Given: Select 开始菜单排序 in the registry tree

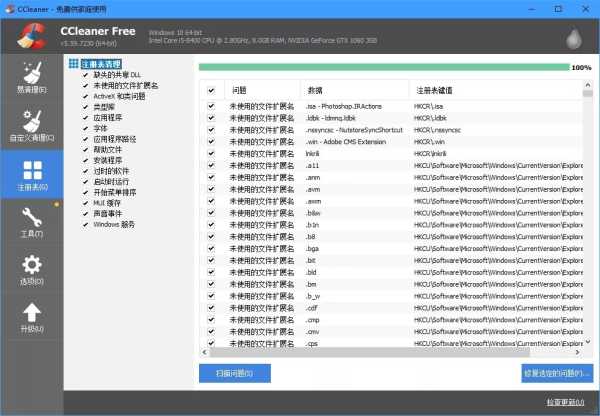Looking at the screenshot, I should click(115, 193).
